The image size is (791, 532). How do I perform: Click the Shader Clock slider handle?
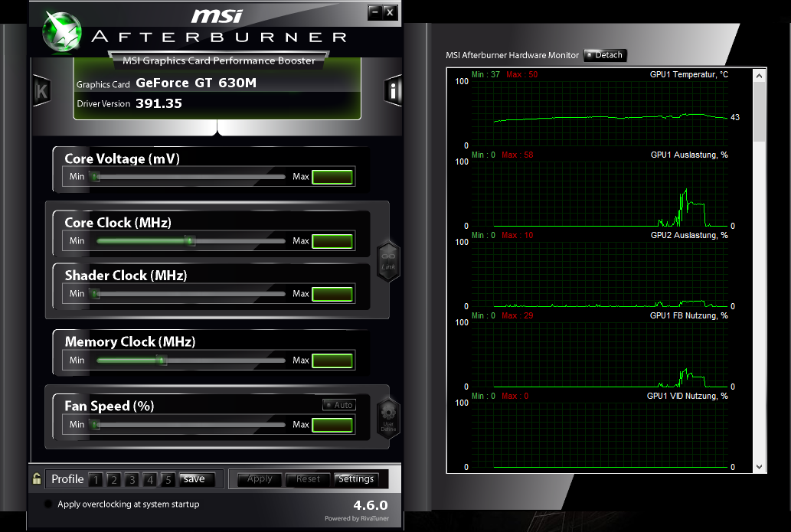click(x=95, y=293)
